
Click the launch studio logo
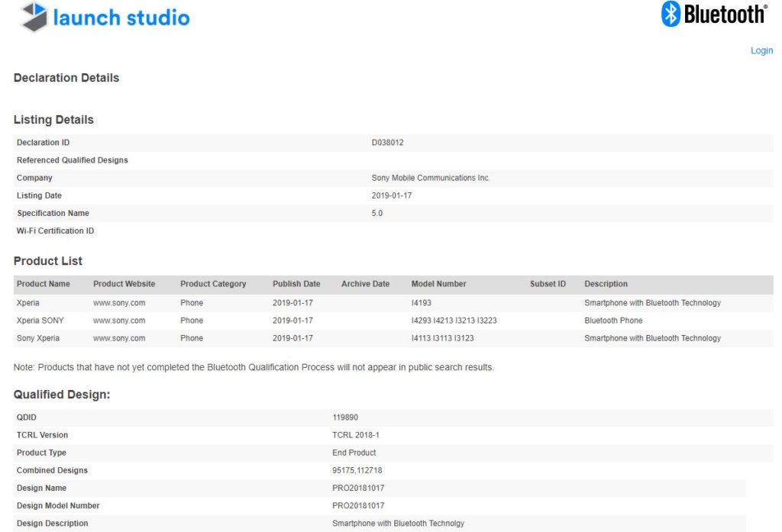(x=105, y=17)
